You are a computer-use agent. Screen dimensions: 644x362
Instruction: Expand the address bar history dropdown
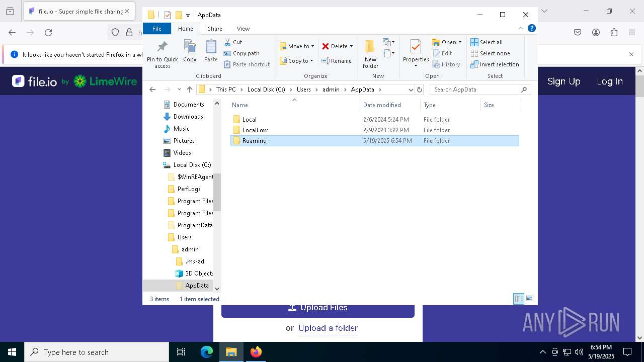pos(411,89)
